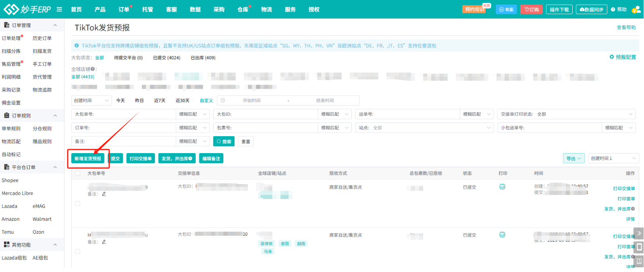Click the 插件下载 header button
Image resolution: width=644 pixels, height=272 pixels.
click(559, 9)
